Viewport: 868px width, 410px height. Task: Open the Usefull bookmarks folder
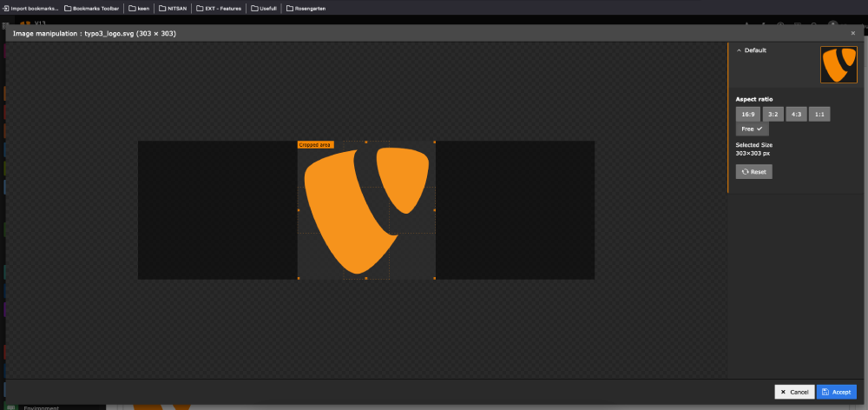pos(264,9)
